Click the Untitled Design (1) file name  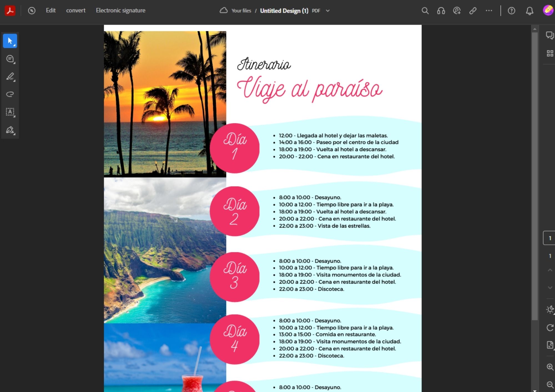284,11
